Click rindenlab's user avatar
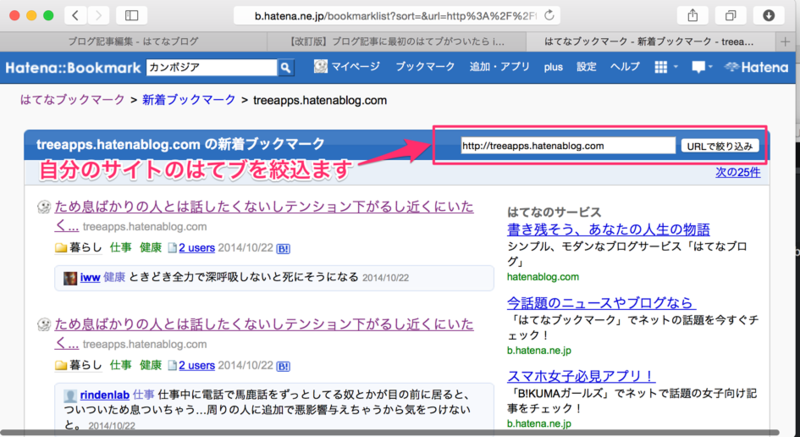Image resolution: width=800 pixels, height=437 pixels. [x=70, y=395]
